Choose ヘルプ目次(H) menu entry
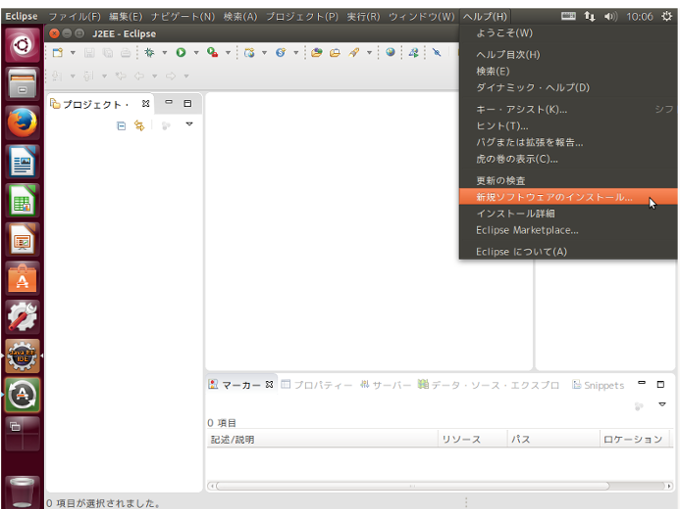 (x=568, y=55)
